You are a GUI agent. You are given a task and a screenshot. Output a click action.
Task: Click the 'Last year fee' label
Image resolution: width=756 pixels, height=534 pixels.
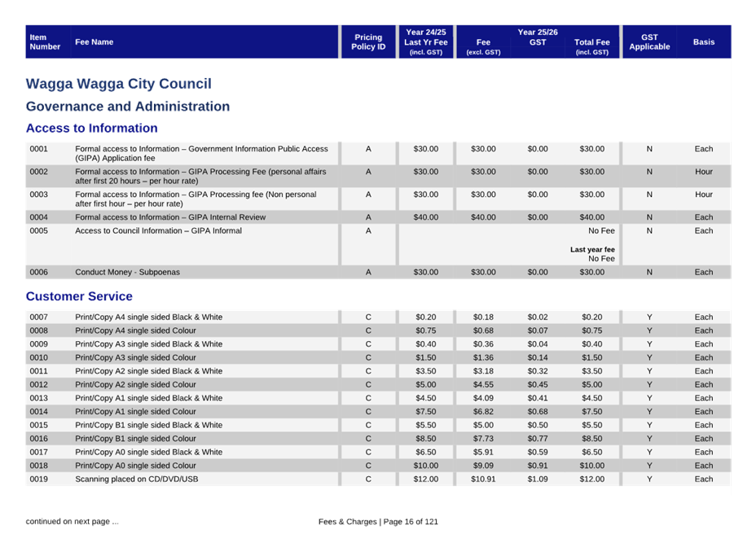(592, 250)
